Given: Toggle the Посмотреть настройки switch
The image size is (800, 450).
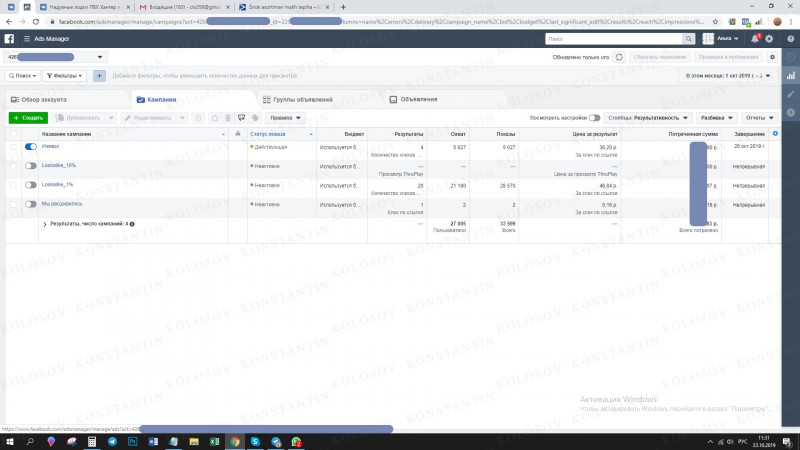Looking at the screenshot, I should (x=594, y=118).
